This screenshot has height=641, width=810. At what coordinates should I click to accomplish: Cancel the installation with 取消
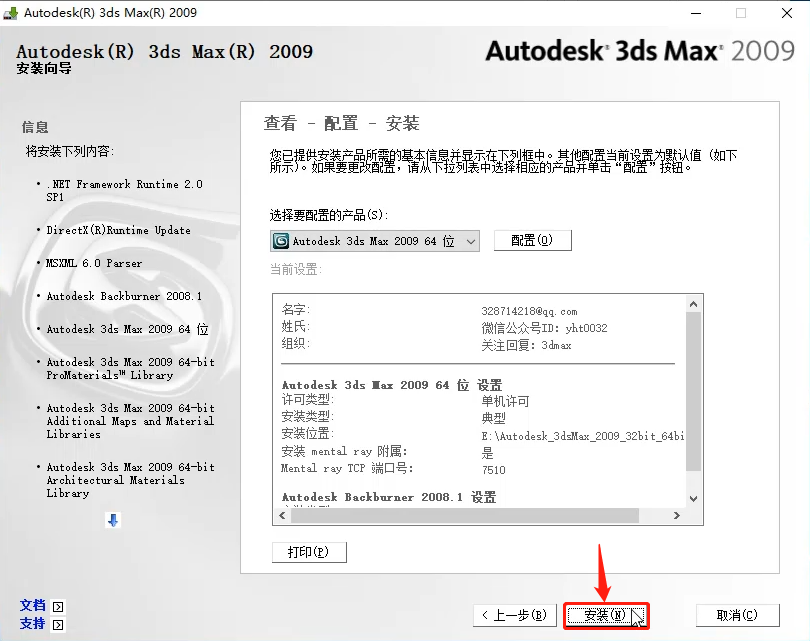[737, 617]
